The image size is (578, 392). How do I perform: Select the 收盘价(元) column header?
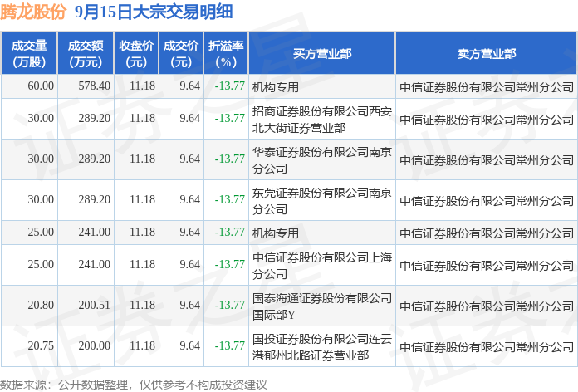point(136,53)
